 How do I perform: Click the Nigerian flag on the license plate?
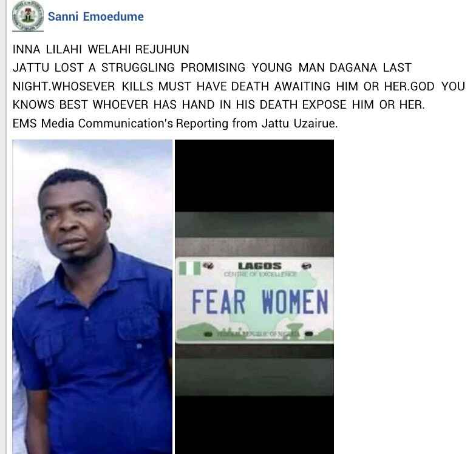pyautogui.click(x=189, y=268)
